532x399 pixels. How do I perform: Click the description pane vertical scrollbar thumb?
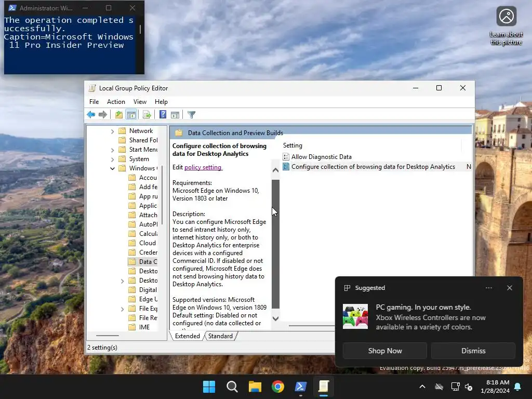click(275, 244)
